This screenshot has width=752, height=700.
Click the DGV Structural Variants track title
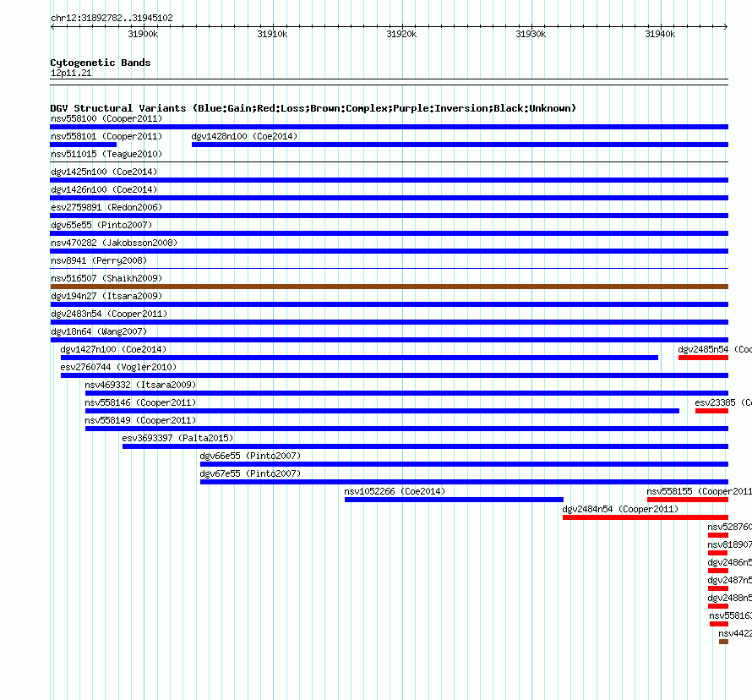pyautogui.click(x=313, y=108)
